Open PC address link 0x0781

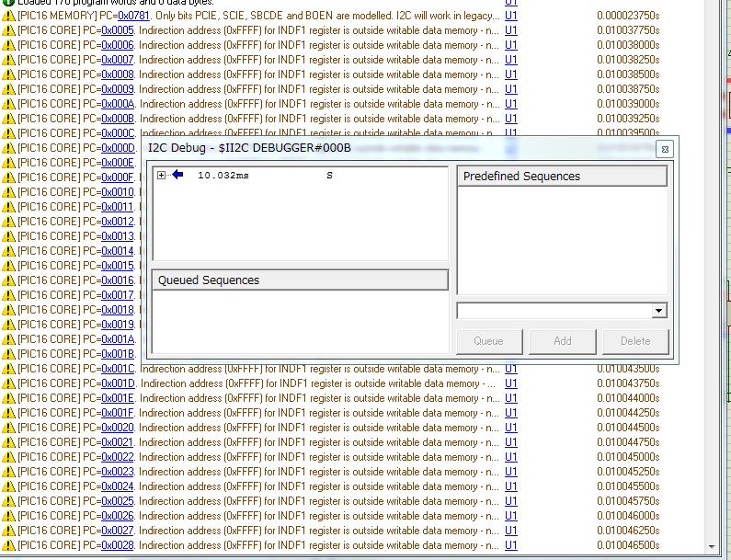tap(134, 16)
